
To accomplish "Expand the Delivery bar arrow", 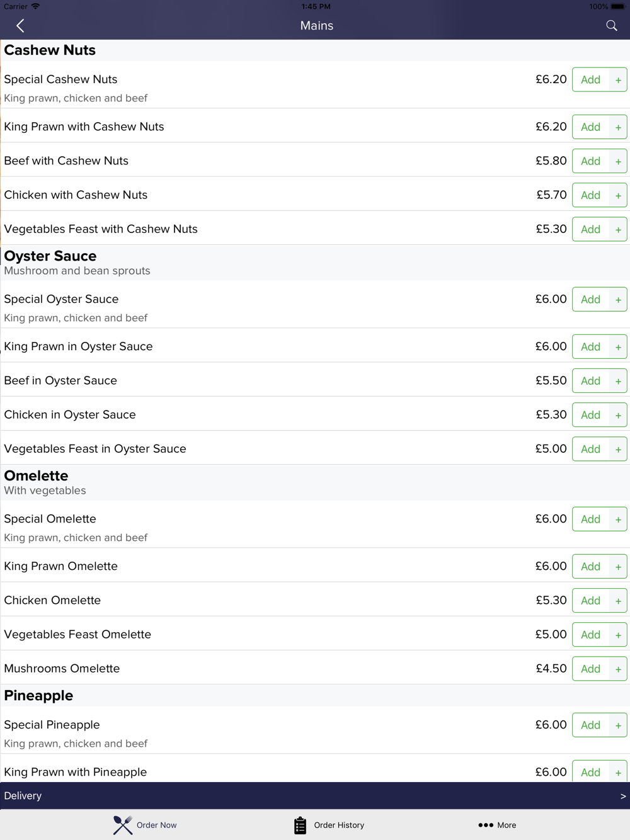I will (622, 796).
